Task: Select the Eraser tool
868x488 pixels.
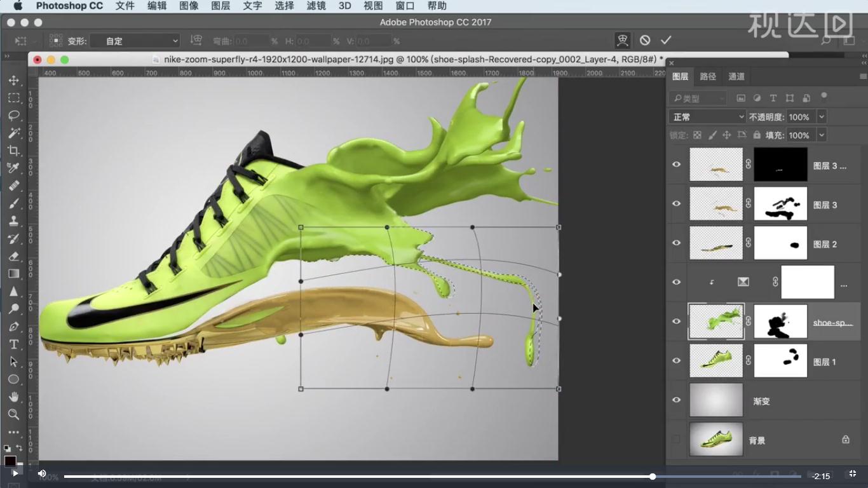Action: click(13, 256)
